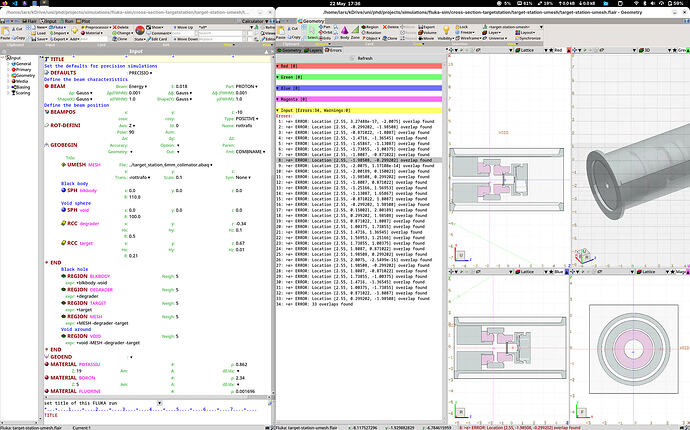Open the Calculator button in Input window
690x430 pixels.
(253, 21)
